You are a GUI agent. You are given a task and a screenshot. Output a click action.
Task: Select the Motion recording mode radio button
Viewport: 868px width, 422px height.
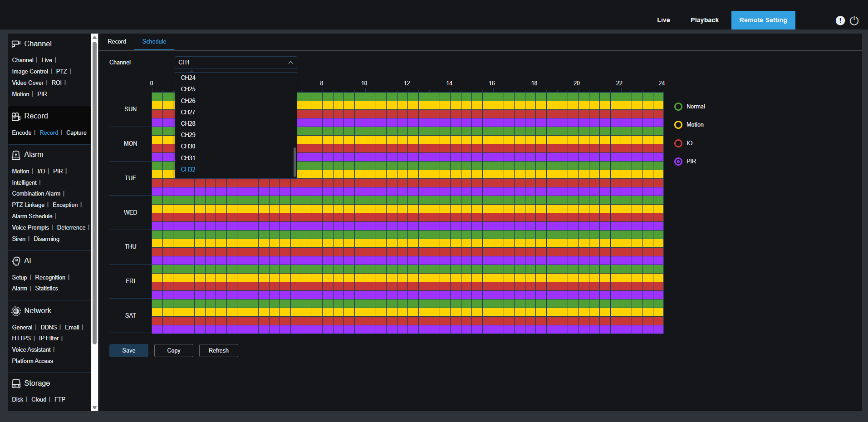(678, 124)
